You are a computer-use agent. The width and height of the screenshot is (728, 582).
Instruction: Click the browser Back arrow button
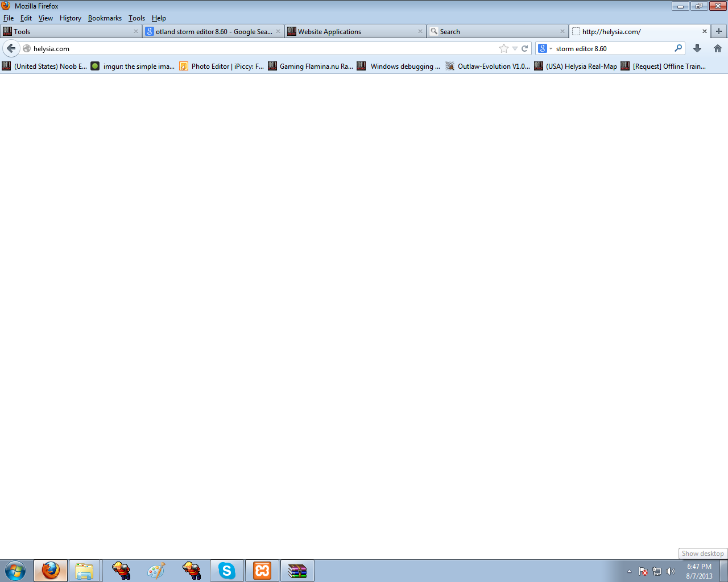[x=11, y=48]
